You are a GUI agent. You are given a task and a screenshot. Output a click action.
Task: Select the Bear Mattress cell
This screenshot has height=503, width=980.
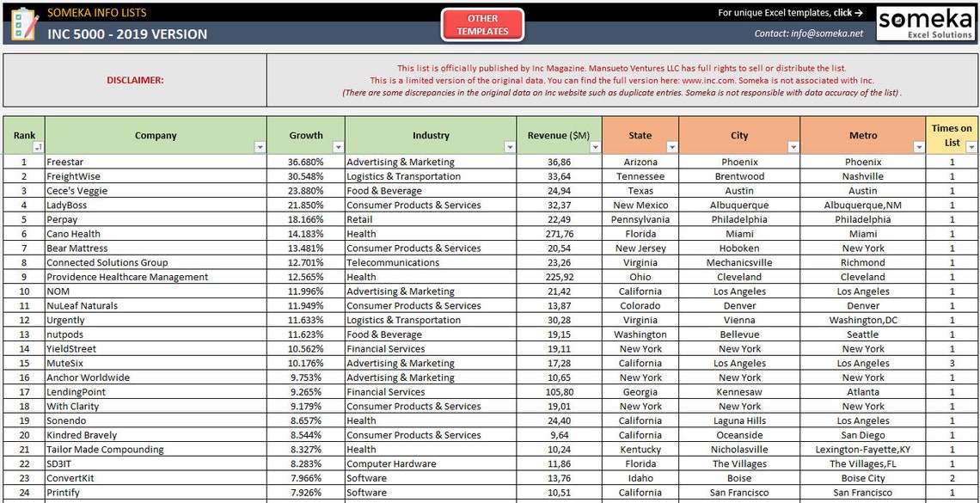[156, 248]
